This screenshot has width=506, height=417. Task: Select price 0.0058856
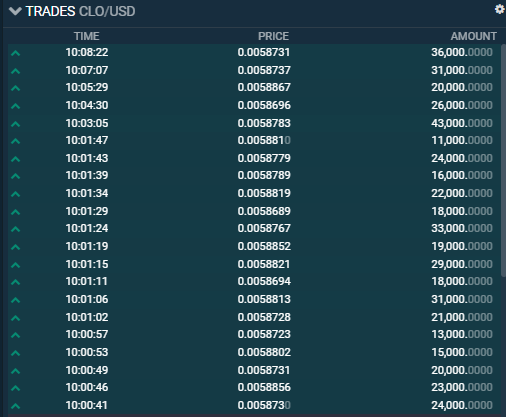[x=264, y=387]
